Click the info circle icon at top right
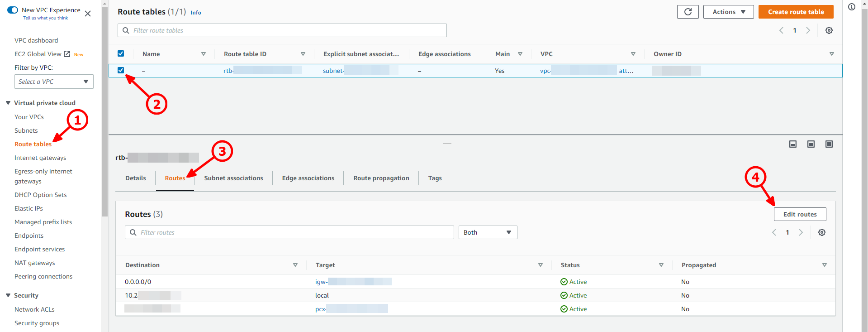 coord(851,7)
